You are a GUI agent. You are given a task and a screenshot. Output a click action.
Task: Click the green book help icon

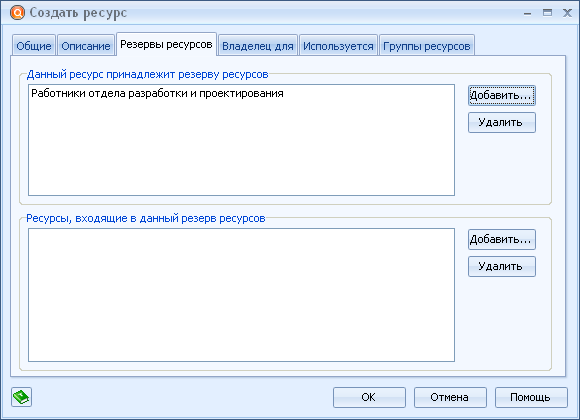[x=21, y=397]
